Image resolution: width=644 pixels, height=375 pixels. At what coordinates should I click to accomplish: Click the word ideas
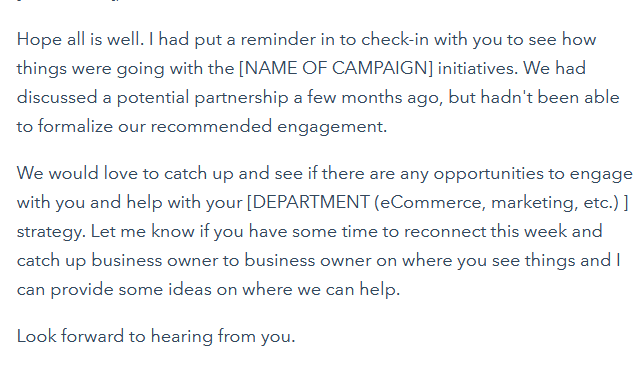pyautogui.click(x=190, y=289)
